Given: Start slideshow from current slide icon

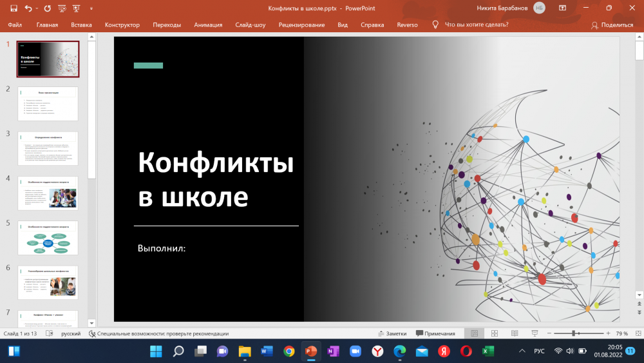Looking at the screenshot, I should [76, 8].
